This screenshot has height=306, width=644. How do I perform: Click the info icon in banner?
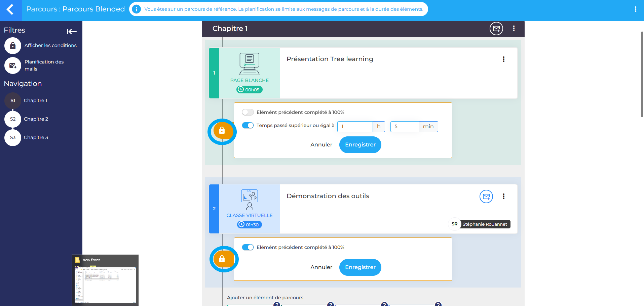(x=136, y=9)
